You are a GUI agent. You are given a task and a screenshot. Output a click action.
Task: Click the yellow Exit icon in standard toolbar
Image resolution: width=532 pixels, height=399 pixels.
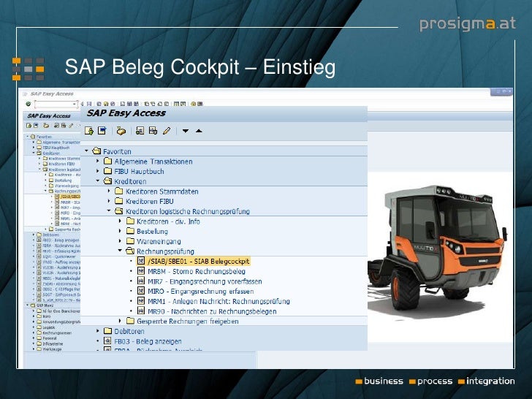(106, 104)
